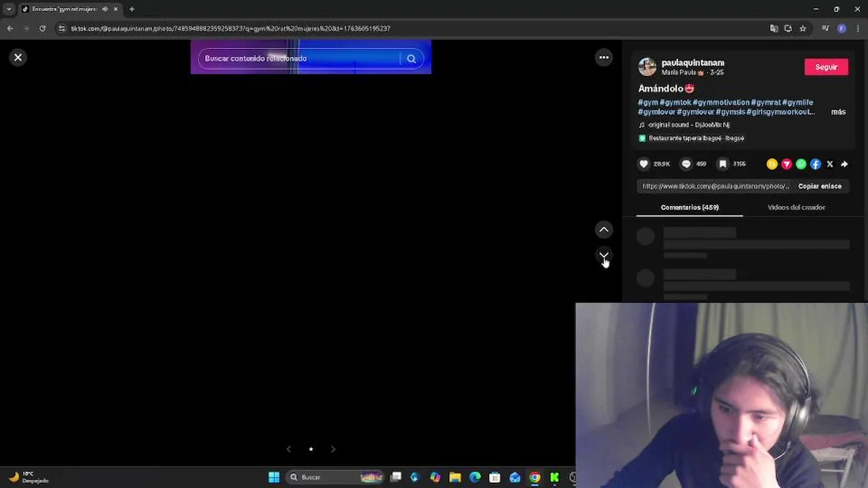Open the paulaquintanam username link
868x488 pixels.
(693, 62)
